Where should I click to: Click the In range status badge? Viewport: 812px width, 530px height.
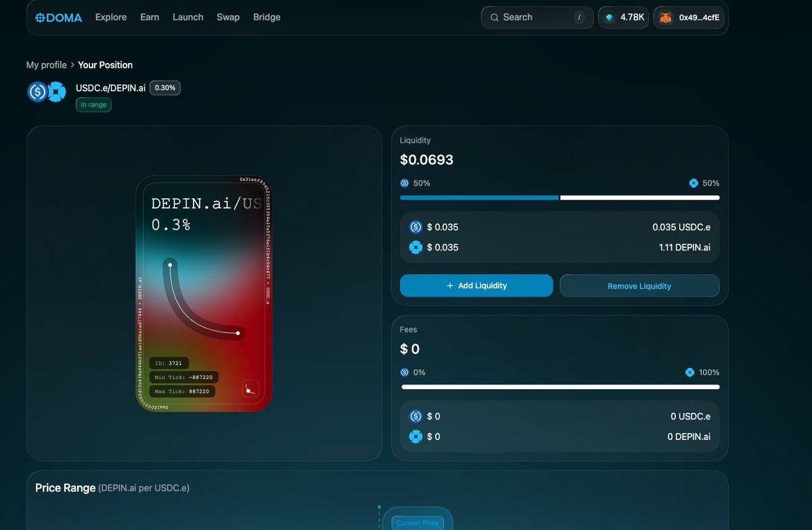93,105
